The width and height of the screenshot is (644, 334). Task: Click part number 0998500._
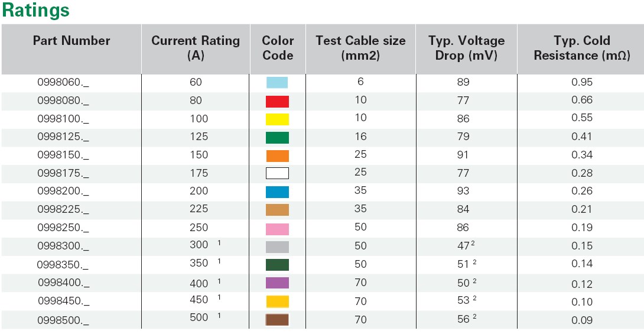[63, 320]
